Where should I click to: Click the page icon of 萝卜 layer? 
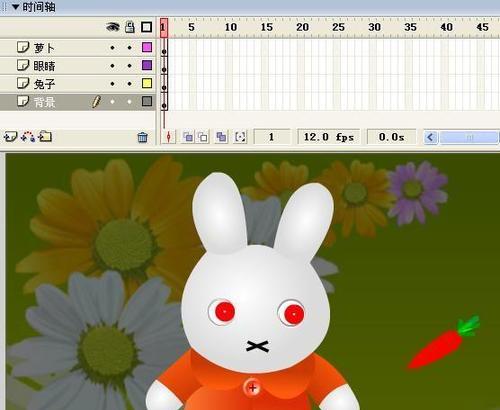tap(23, 47)
